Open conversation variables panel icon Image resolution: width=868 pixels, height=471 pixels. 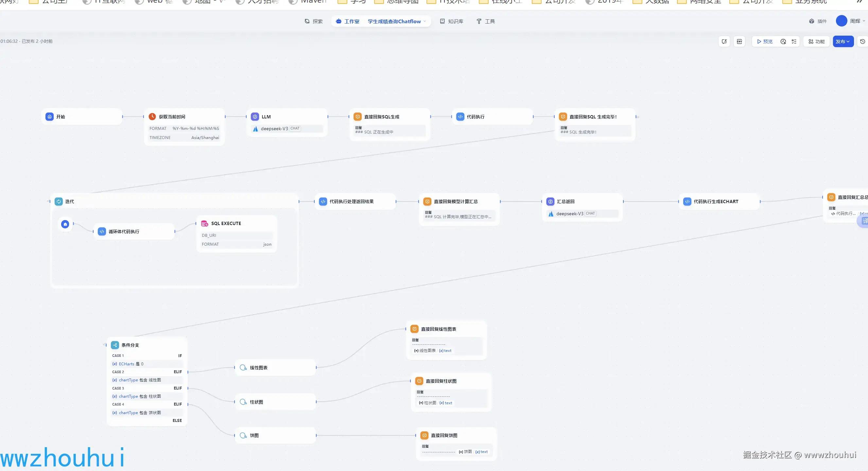(724, 42)
